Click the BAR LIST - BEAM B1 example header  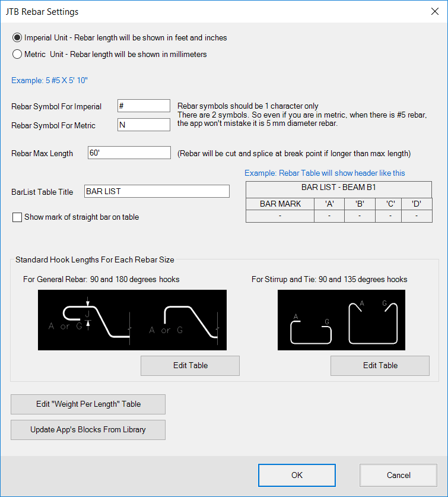[339, 188]
